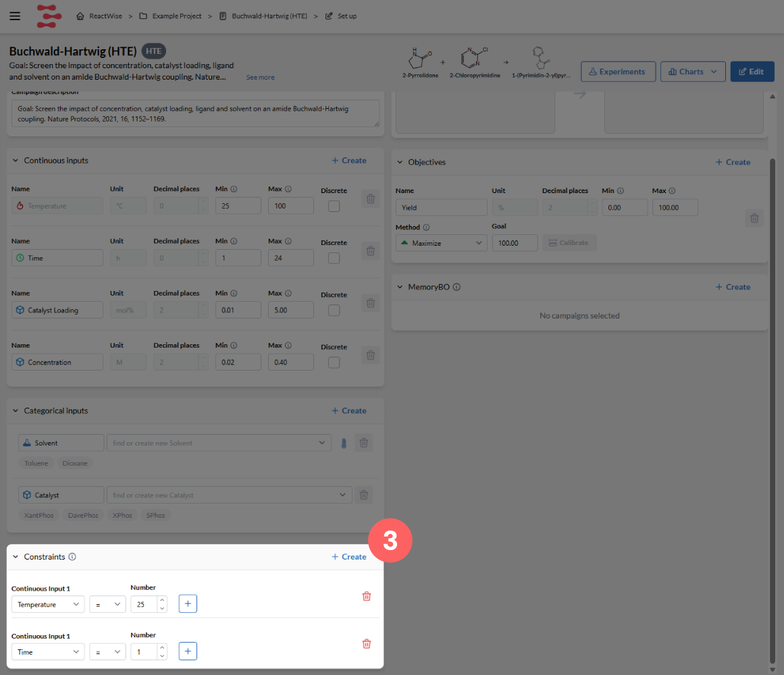Click See more in goal description
The width and height of the screenshot is (784, 675).
[x=260, y=78]
